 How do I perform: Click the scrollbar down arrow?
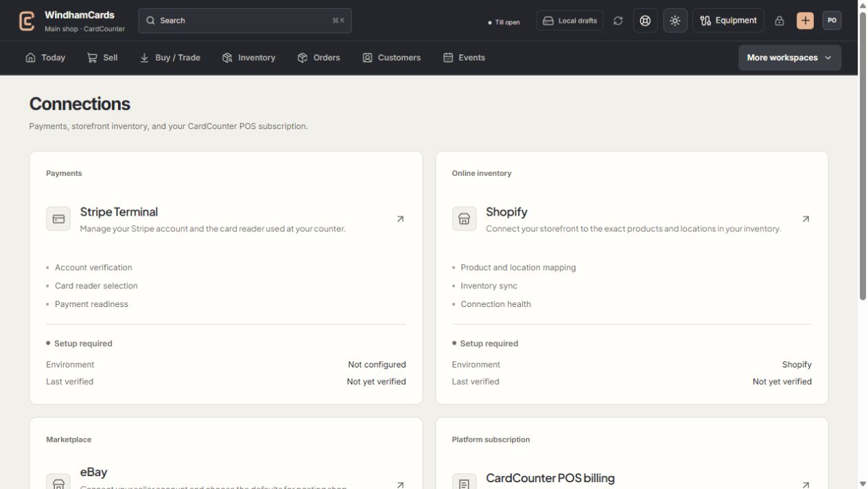pyautogui.click(x=863, y=484)
